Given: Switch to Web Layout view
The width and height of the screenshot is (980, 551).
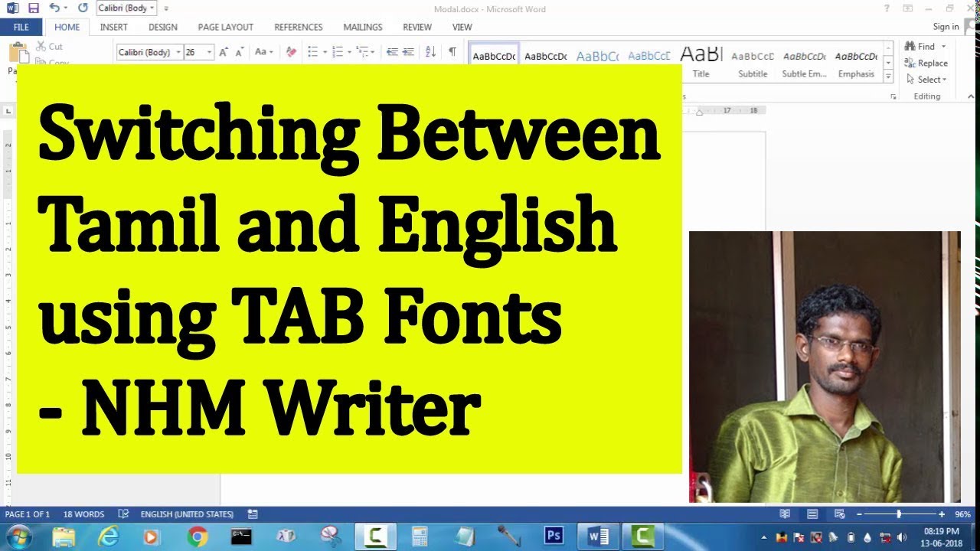Looking at the screenshot, I should (x=840, y=514).
